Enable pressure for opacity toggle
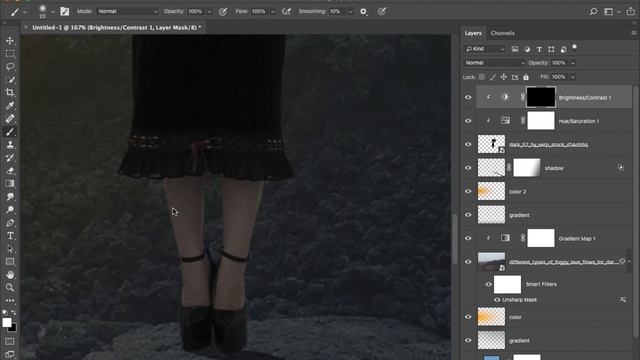The image size is (640, 360). click(223, 11)
